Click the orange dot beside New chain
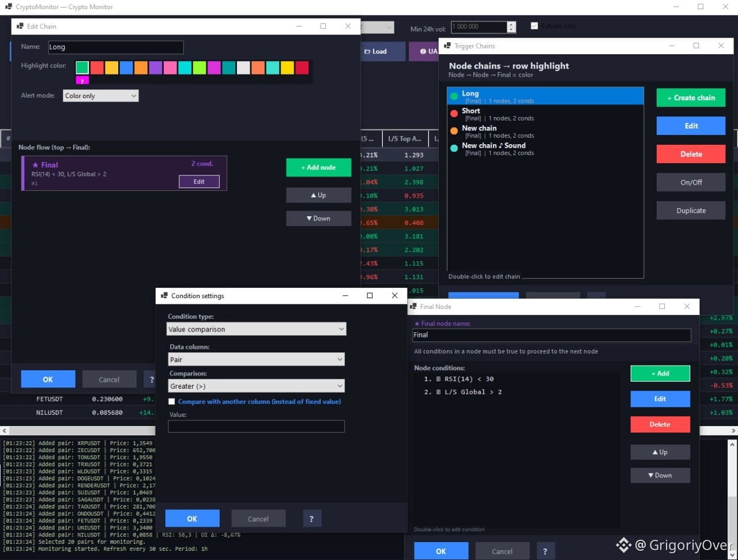Screen dimensions: 738x560 [454, 131]
